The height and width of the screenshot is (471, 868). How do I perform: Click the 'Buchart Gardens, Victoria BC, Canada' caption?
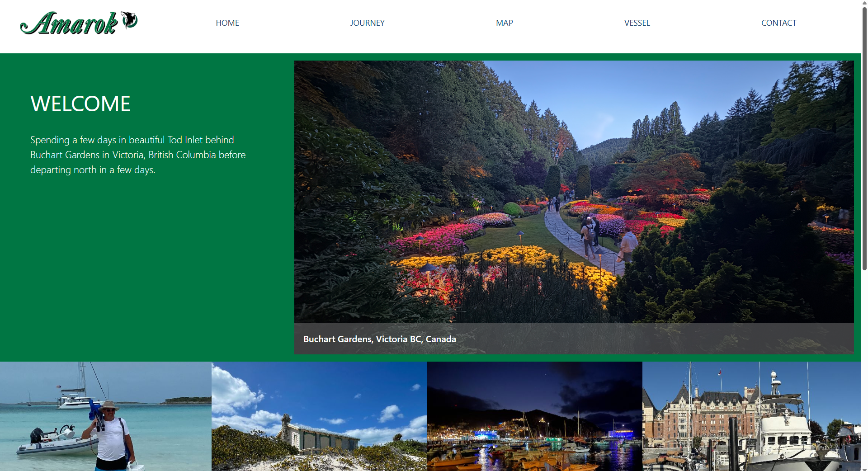(x=379, y=339)
